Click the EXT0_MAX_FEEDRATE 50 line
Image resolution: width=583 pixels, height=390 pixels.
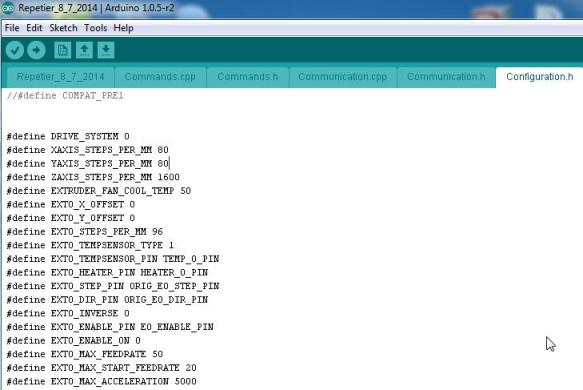point(85,354)
